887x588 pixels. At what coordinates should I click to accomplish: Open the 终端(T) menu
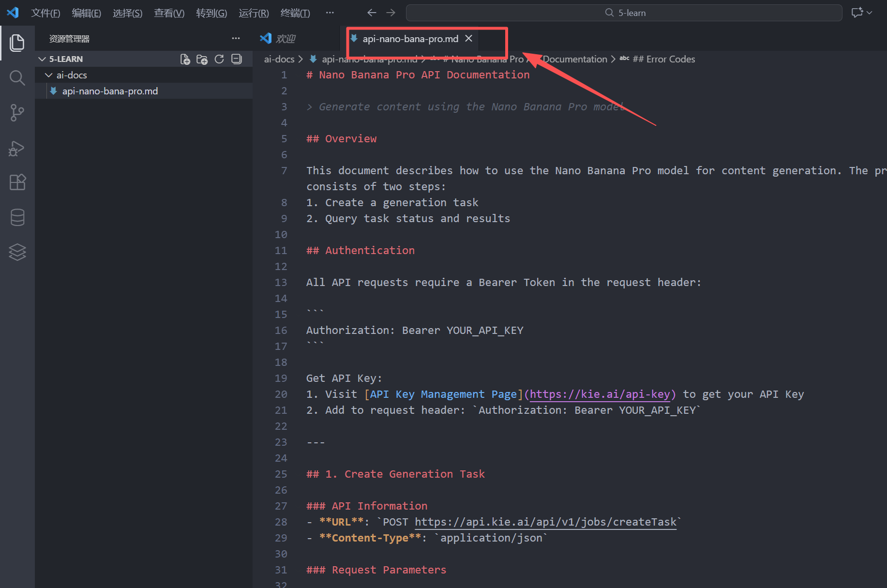[x=295, y=13]
